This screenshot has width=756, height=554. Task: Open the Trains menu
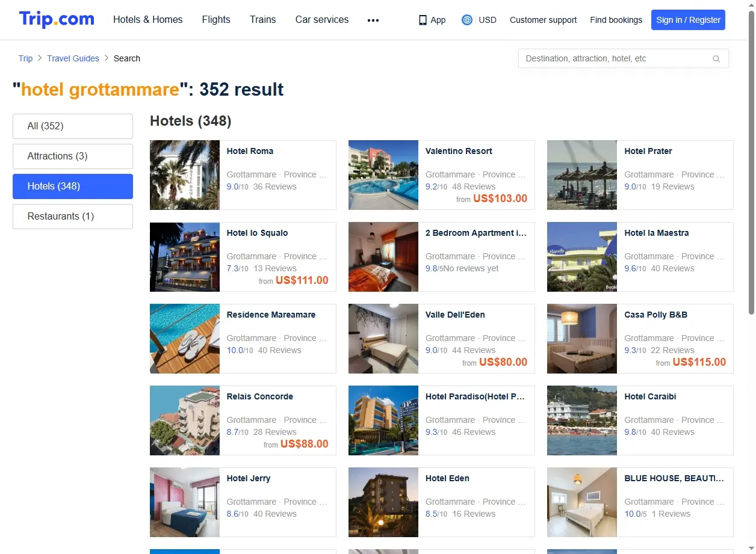coord(263,19)
